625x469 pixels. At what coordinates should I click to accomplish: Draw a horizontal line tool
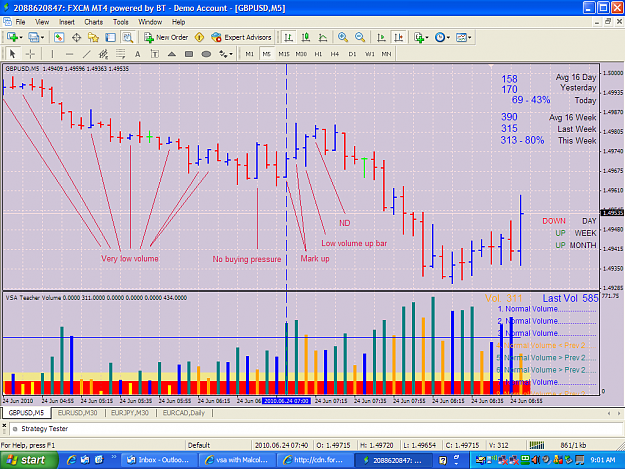tap(69, 54)
